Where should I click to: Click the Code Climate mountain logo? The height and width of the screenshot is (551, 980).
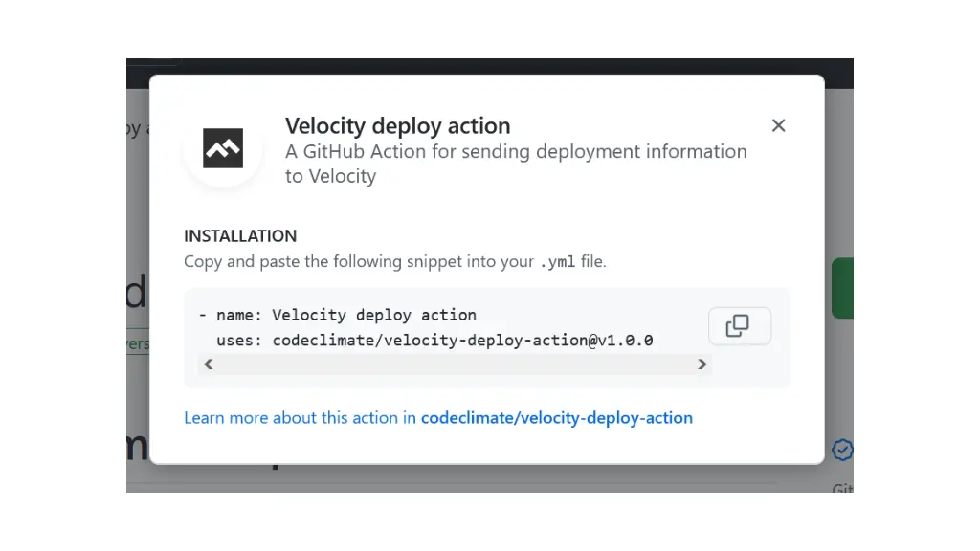point(223,148)
